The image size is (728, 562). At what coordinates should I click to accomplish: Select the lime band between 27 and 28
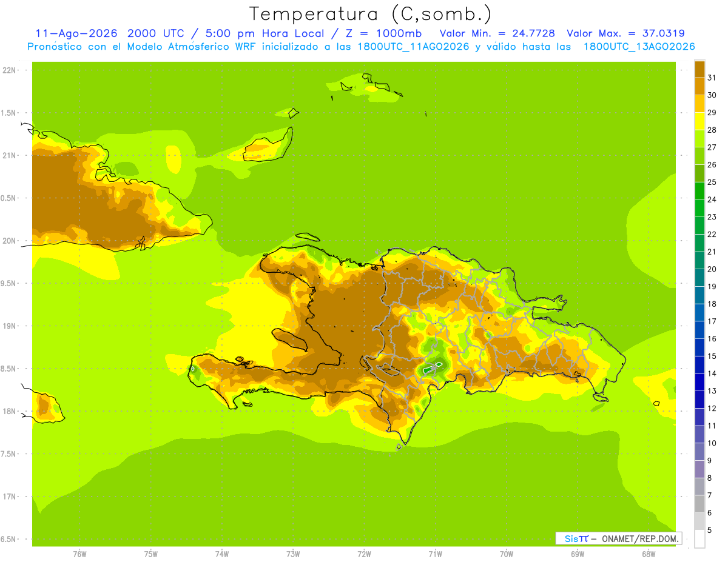[x=699, y=138]
